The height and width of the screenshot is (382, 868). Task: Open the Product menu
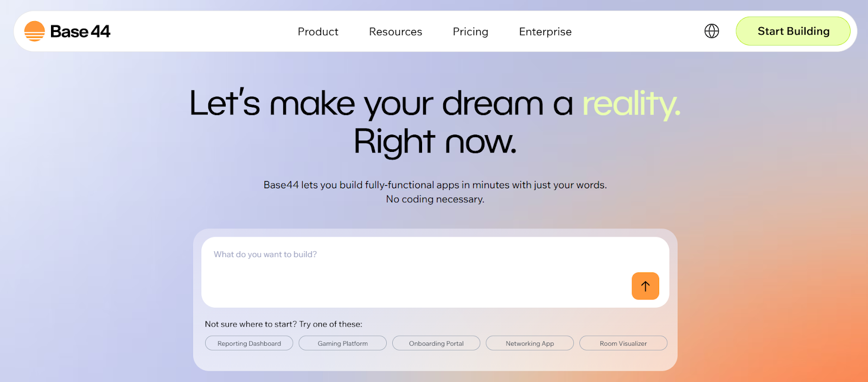point(318,32)
